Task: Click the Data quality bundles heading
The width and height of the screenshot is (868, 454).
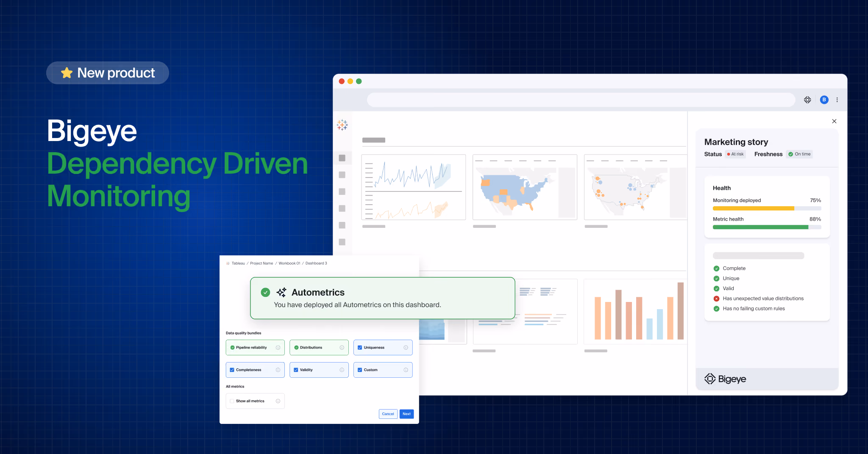Action: pyautogui.click(x=244, y=333)
